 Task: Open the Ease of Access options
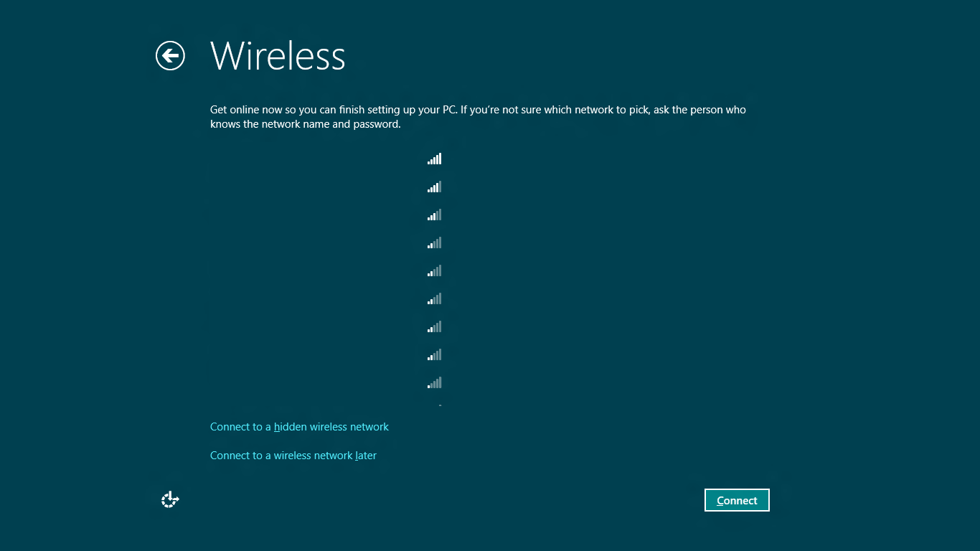170,500
